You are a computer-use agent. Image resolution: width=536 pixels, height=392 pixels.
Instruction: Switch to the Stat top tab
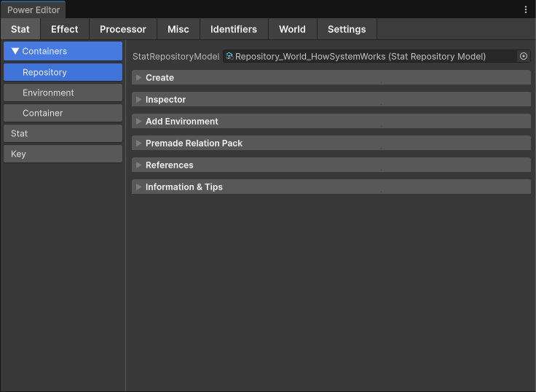click(x=20, y=29)
